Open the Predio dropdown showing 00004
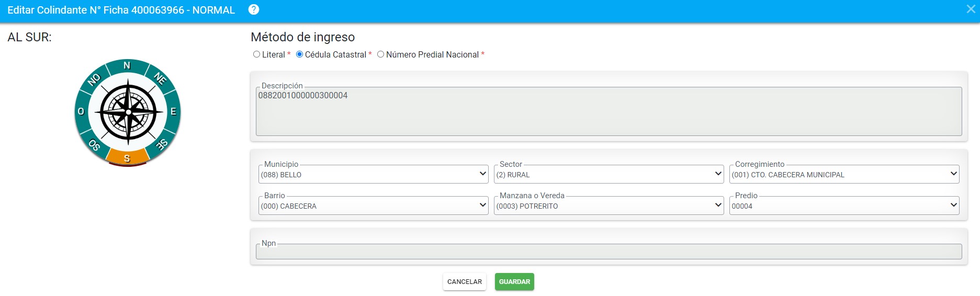Viewport: 980px width, 296px height. click(x=844, y=206)
